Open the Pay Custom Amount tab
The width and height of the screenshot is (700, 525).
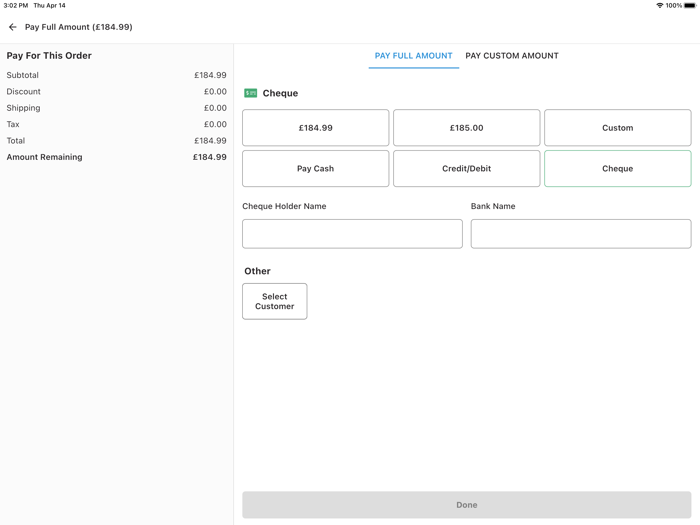pyautogui.click(x=512, y=56)
